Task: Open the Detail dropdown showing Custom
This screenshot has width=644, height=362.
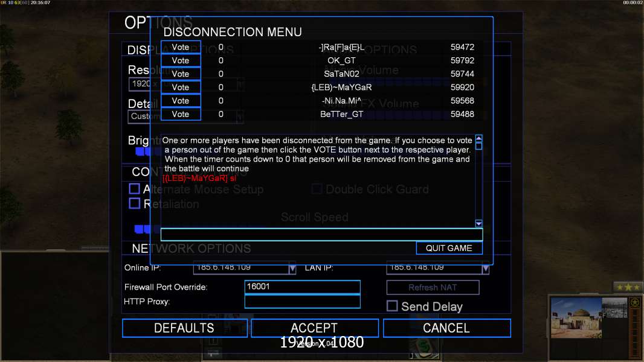Action: point(140,116)
